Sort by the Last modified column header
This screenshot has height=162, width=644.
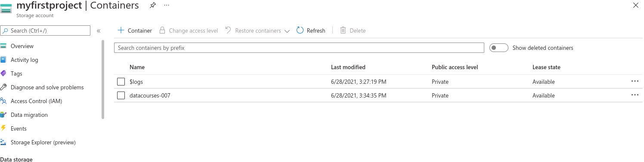click(x=348, y=67)
